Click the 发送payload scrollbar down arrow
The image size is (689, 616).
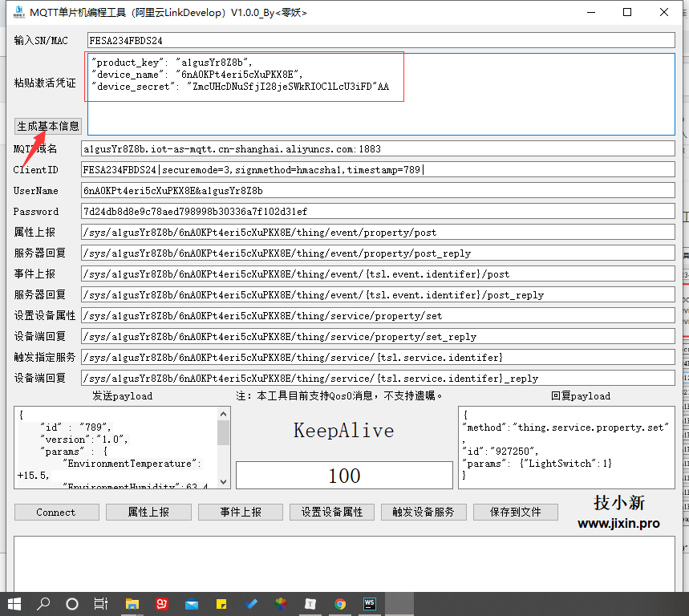(x=224, y=481)
